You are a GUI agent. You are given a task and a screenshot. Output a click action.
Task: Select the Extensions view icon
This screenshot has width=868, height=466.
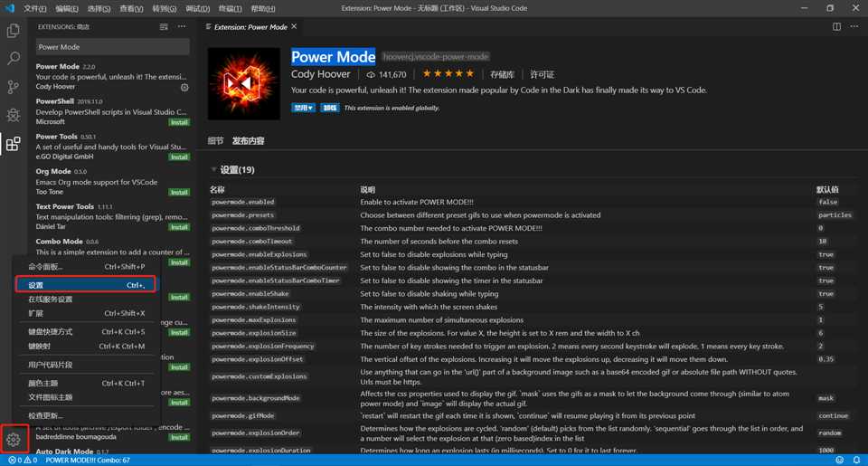click(14, 144)
